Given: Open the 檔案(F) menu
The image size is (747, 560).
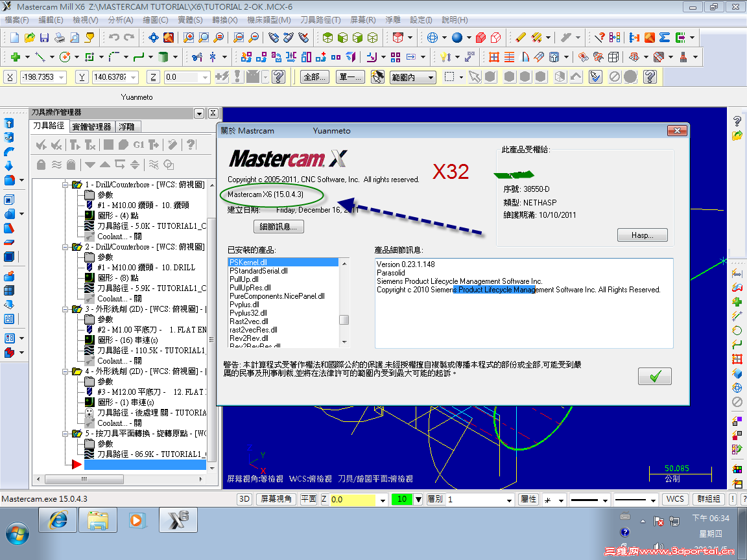Looking at the screenshot, I should pyautogui.click(x=17, y=20).
